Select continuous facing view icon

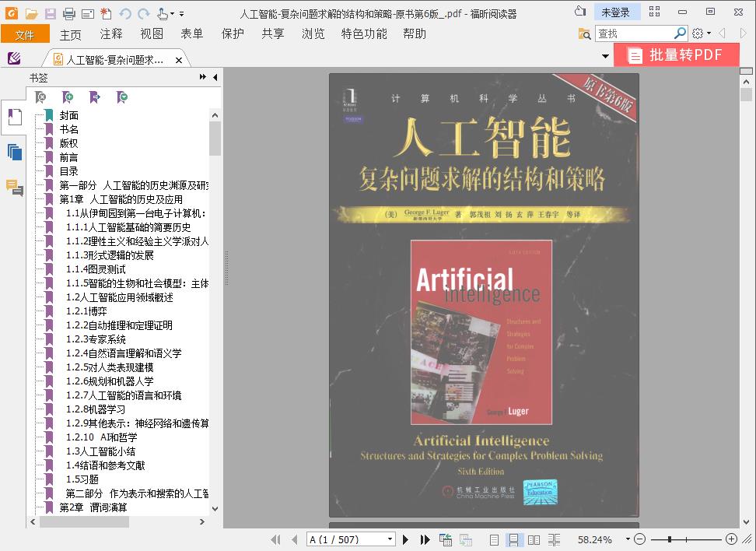click(x=554, y=540)
